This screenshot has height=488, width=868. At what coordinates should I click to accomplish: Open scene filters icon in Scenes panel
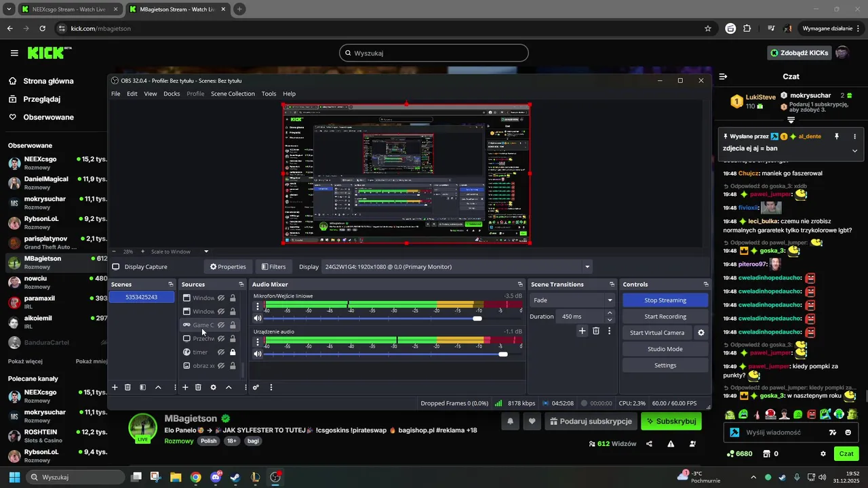(142, 387)
